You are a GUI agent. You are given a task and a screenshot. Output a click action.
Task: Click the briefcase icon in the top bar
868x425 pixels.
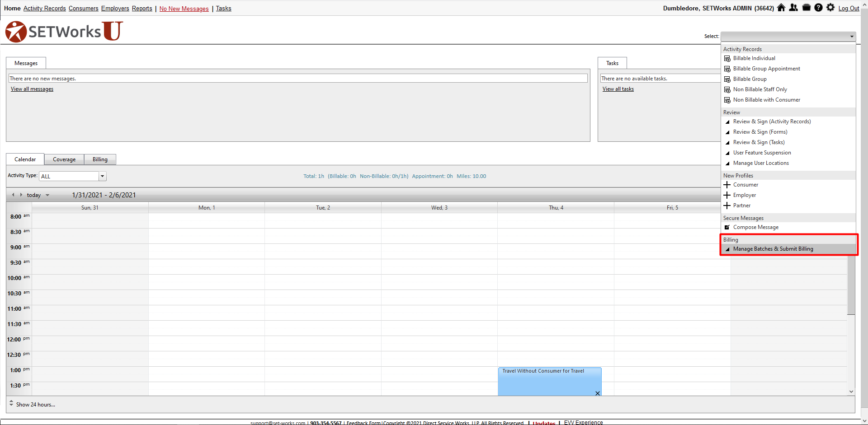pos(806,8)
